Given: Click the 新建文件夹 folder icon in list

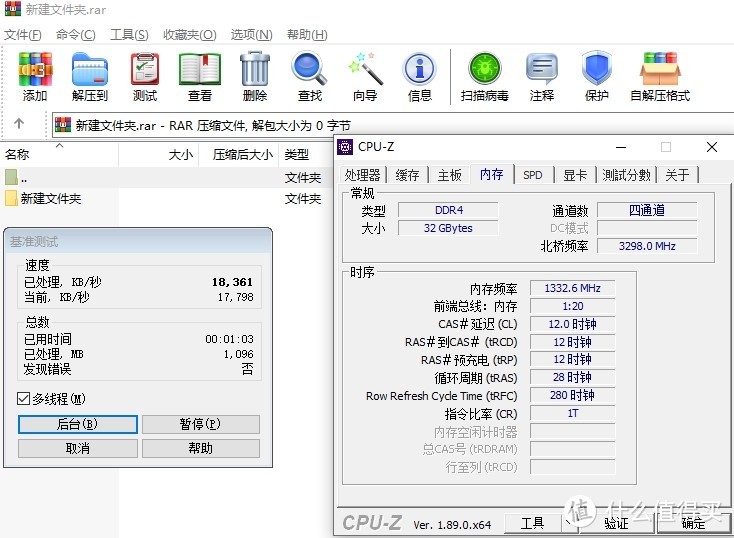Looking at the screenshot, I should 11,199.
